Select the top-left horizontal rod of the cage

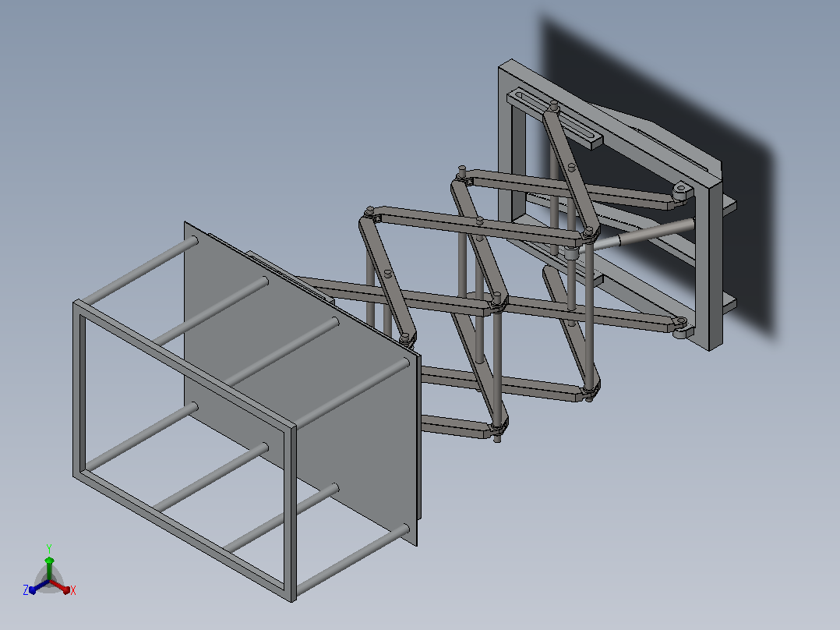click(x=139, y=271)
